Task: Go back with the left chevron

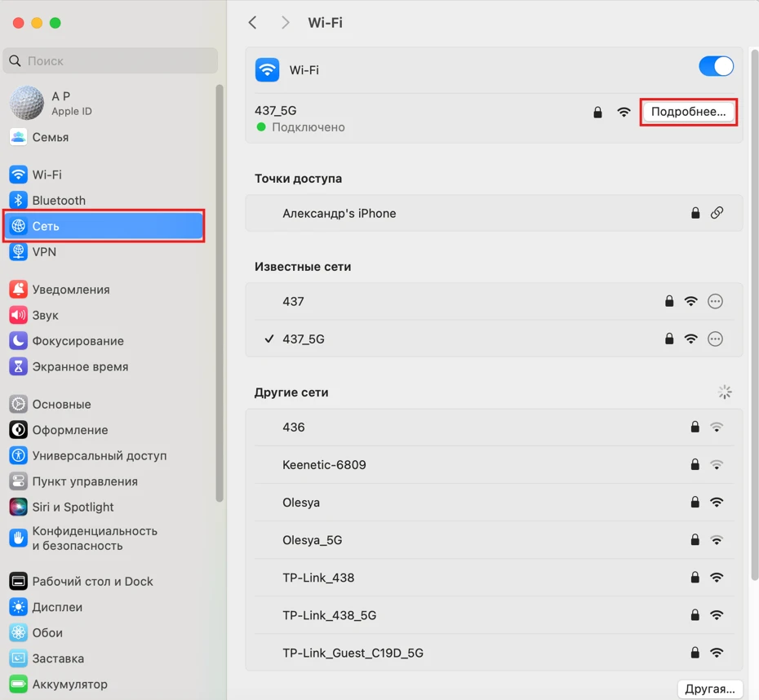Action: point(252,22)
